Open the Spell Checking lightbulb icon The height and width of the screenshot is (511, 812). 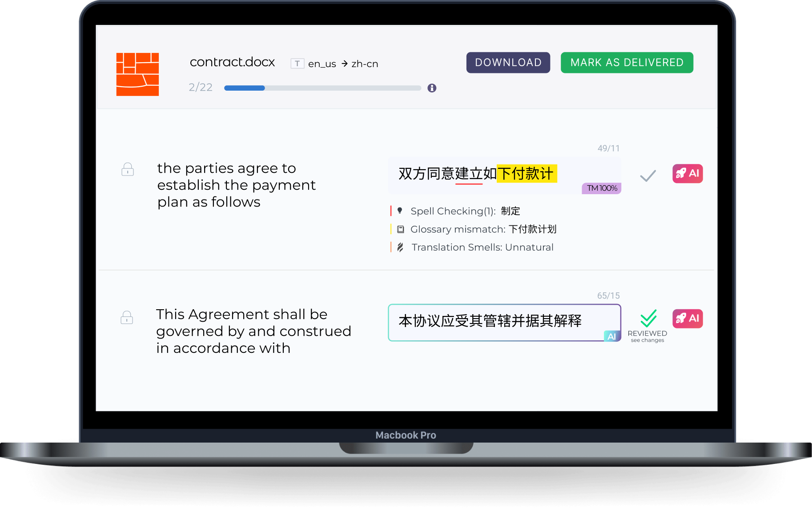coord(401,211)
